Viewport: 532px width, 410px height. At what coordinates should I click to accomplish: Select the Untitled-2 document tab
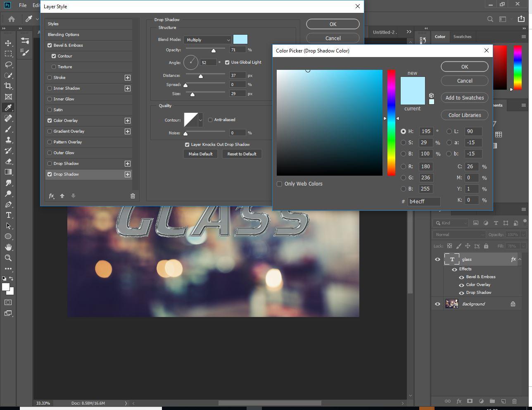[385, 32]
